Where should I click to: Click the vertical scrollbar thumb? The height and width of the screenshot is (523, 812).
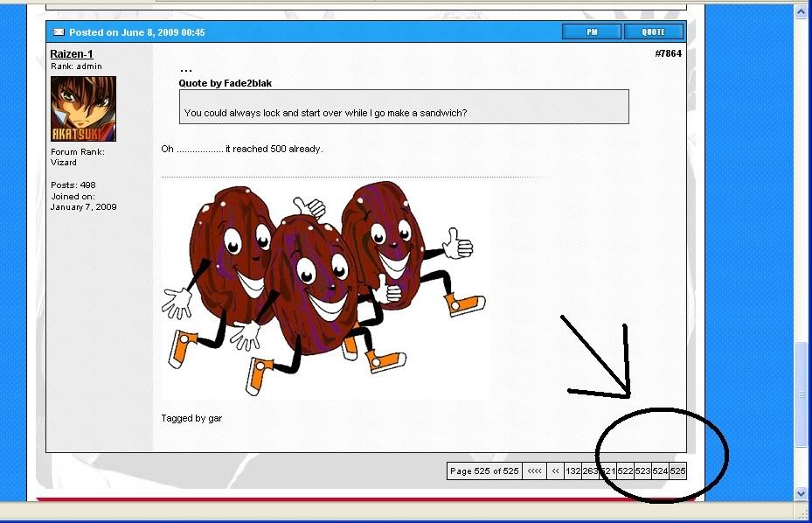tap(802, 394)
